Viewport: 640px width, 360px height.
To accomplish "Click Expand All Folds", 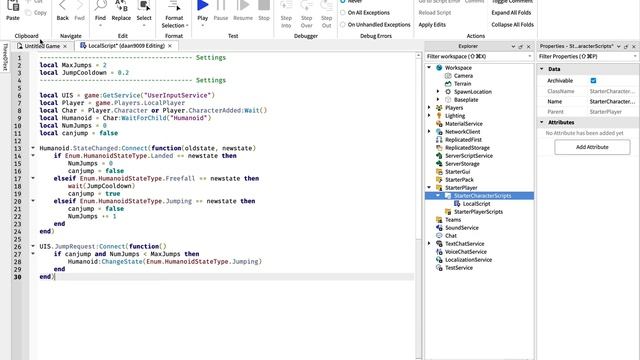I will tap(511, 13).
